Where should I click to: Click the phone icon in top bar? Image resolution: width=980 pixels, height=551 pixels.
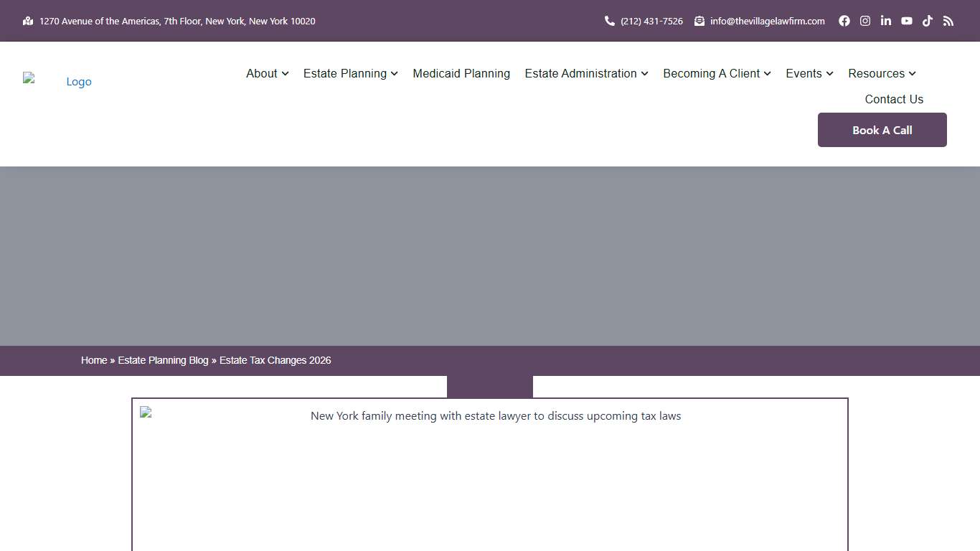click(x=610, y=21)
